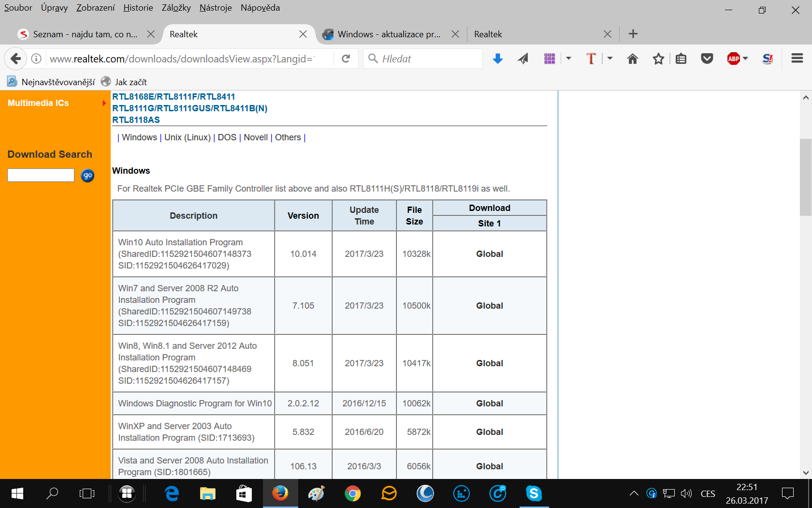
Task: Jump to the Others drivers section
Action: click(288, 137)
